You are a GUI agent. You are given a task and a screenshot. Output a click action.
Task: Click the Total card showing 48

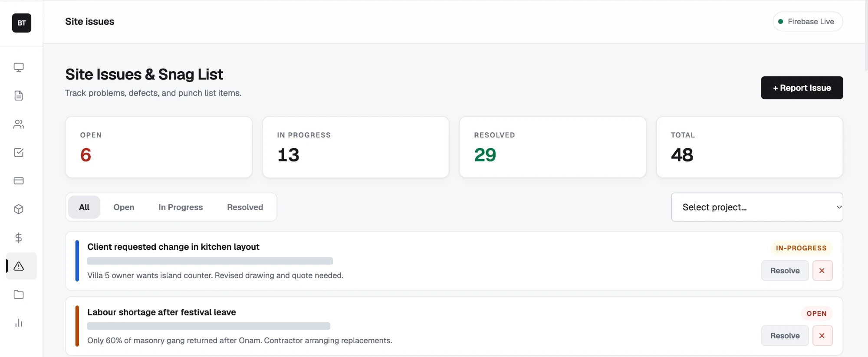click(750, 147)
